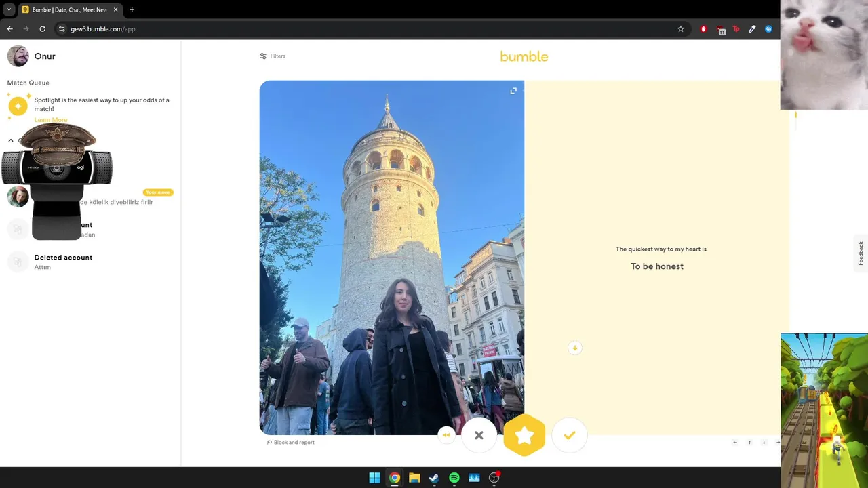Like the profile with checkmark button
This screenshot has height=488, width=868.
[x=570, y=435]
